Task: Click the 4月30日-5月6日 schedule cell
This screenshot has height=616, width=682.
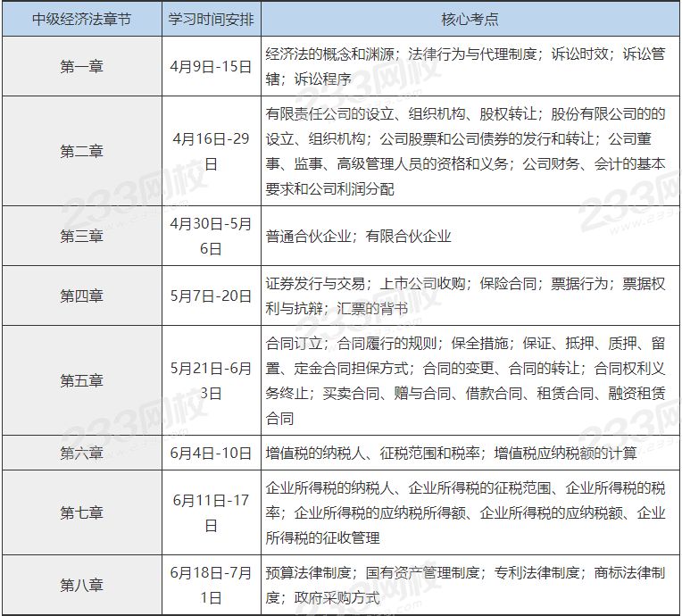Action: point(211,236)
